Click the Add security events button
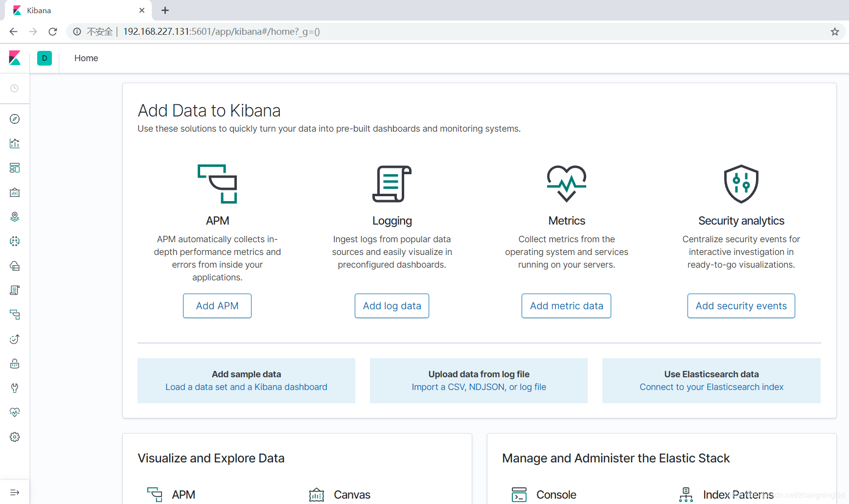The width and height of the screenshot is (849, 504). click(x=741, y=306)
